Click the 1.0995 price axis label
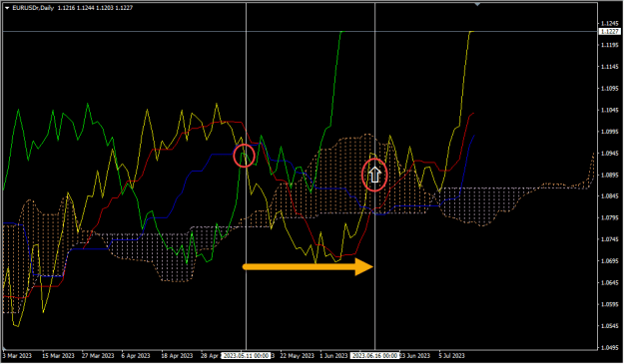 pyautogui.click(x=610, y=132)
